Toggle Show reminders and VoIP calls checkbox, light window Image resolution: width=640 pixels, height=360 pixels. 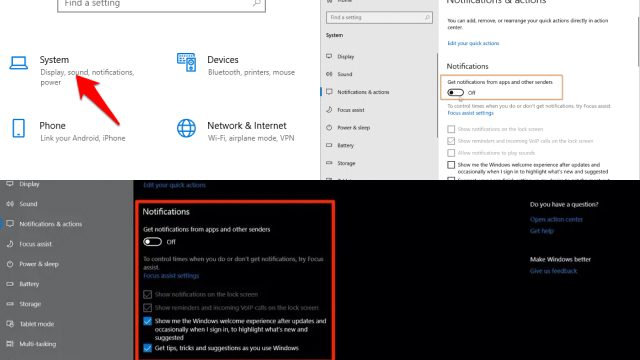click(x=451, y=141)
